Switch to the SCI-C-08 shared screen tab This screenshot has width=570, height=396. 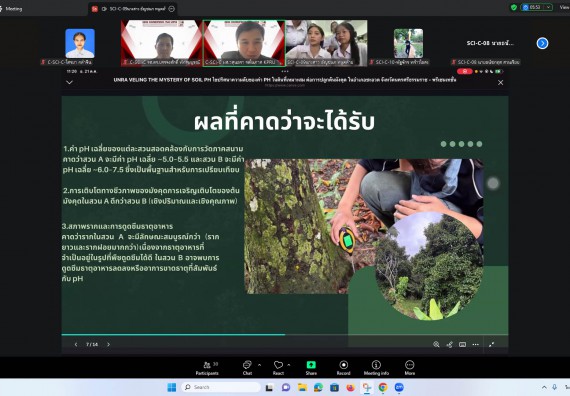point(133,9)
